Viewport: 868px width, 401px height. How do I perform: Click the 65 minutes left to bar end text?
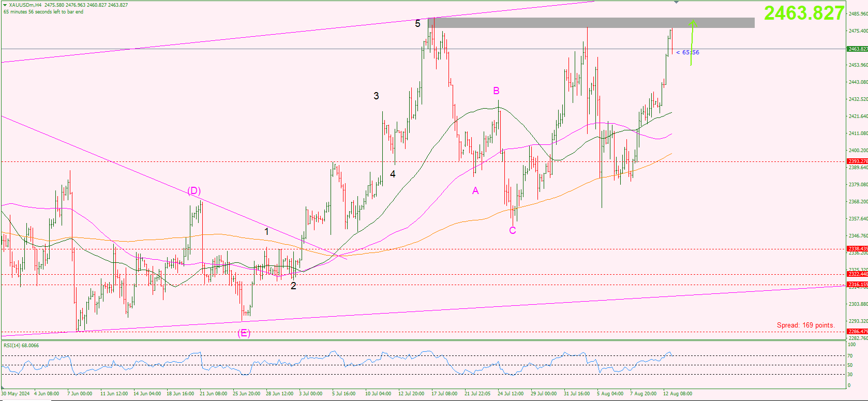click(x=43, y=12)
